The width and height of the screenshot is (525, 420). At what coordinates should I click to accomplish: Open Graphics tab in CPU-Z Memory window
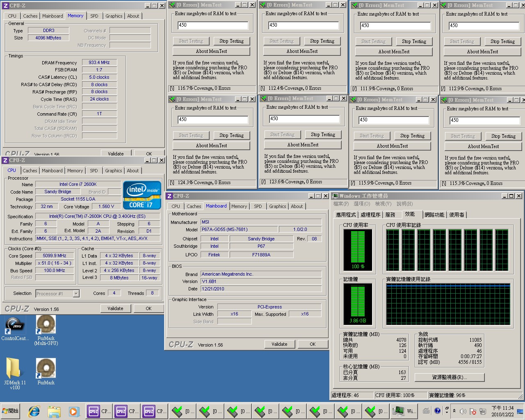click(114, 16)
